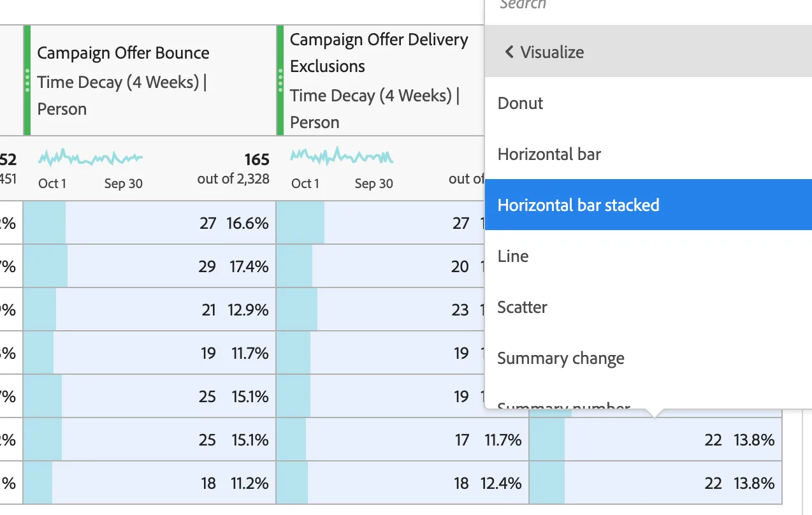Viewport: 812px width, 515px height.
Task: Click the back chevron beside Visualize
Action: pos(509,52)
